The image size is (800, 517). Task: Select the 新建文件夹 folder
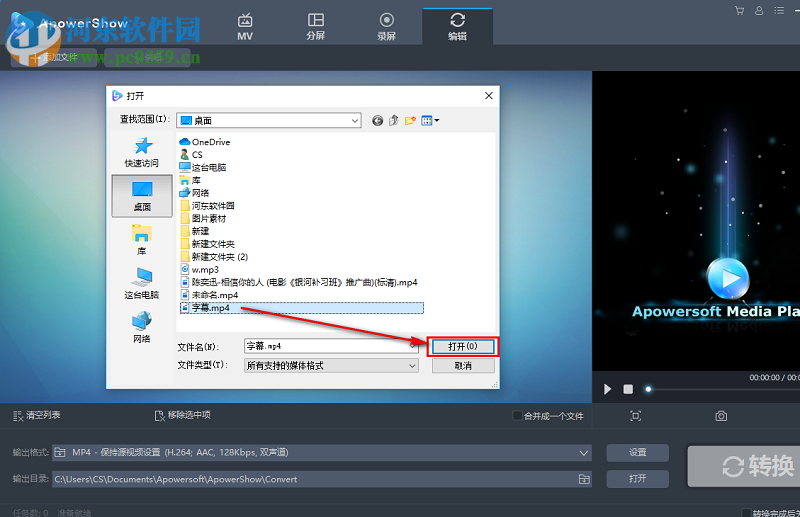click(207, 244)
